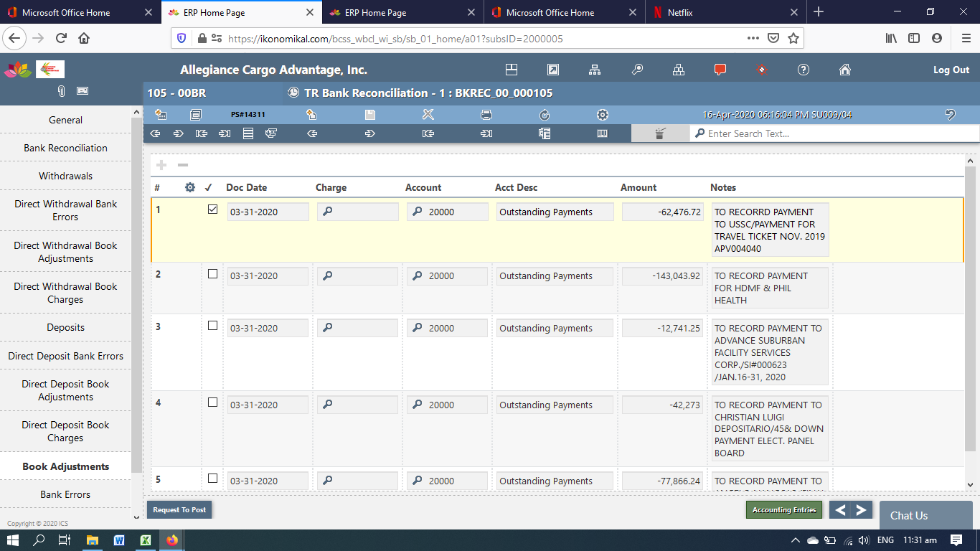This screenshot has height=551, width=980.
Task: Click the row 1 Doc Date field 03-31-2020
Action: (268, 212)
